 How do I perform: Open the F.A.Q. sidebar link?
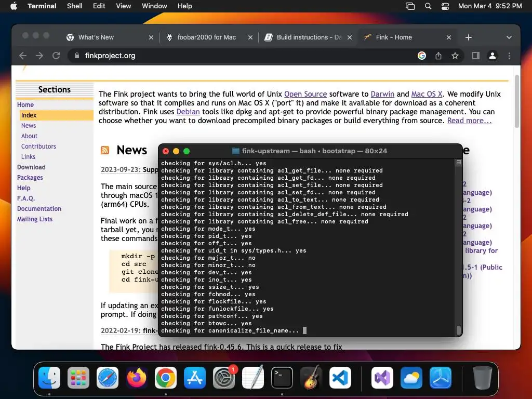[26, 198]
